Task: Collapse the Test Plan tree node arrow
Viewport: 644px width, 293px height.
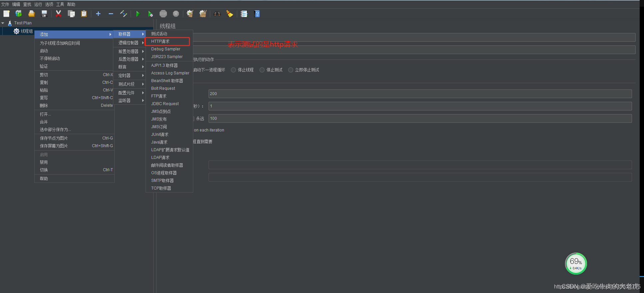Action: click(3, 23)
